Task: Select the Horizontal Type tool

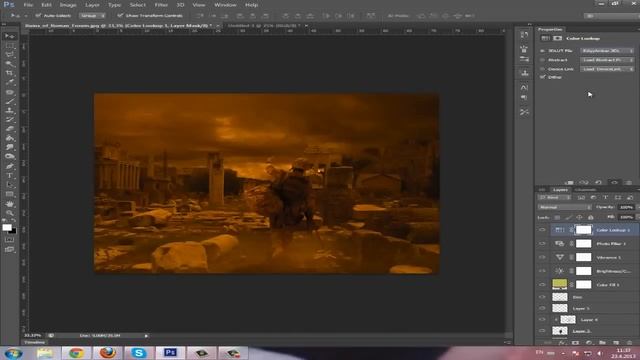Action: 9,176
